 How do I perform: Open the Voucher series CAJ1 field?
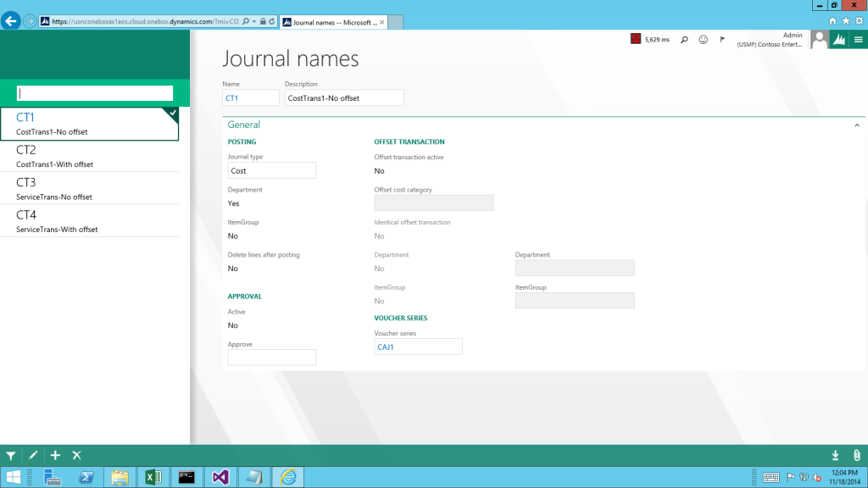(x=418, y=347)
